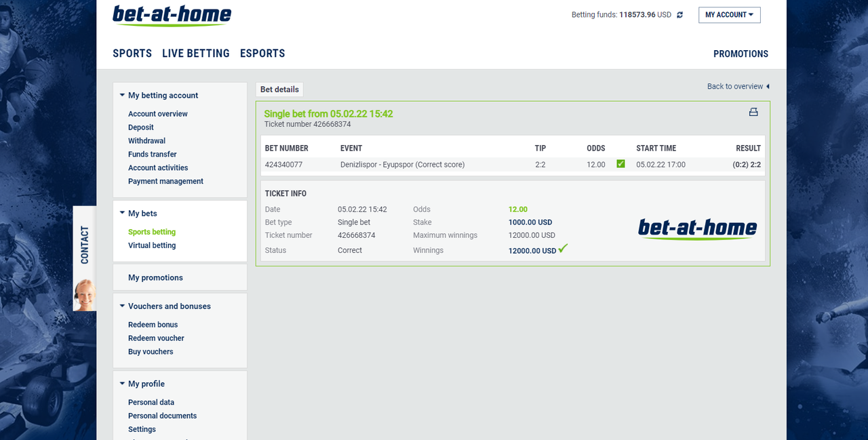The height and width of the screenshot is (440, 868).
Task: Click the Status value Correct
Action: point(350,250)
